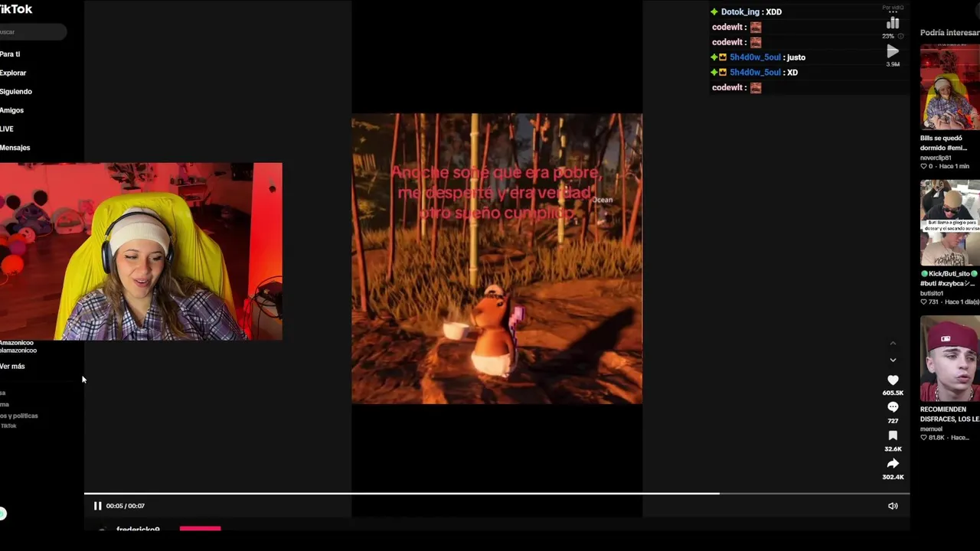Click the pink follow button near frederick
This screenshot has width=980, height=551.
click(200, 528)
